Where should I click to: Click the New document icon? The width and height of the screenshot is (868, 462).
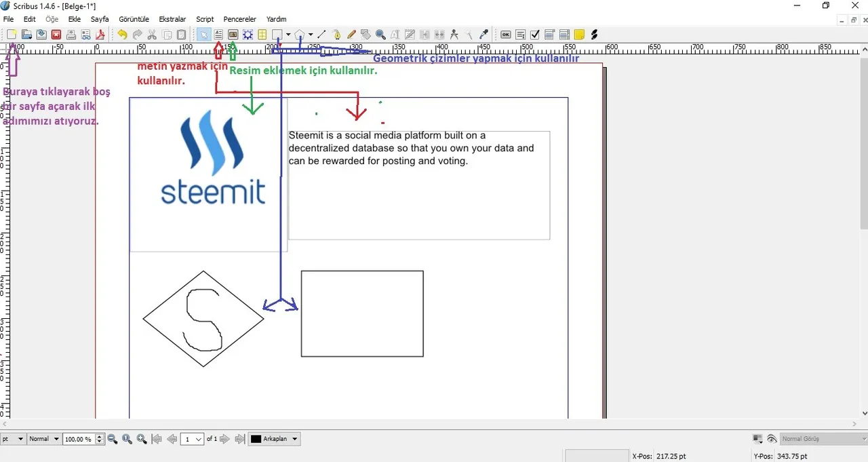tap(12, 35)
